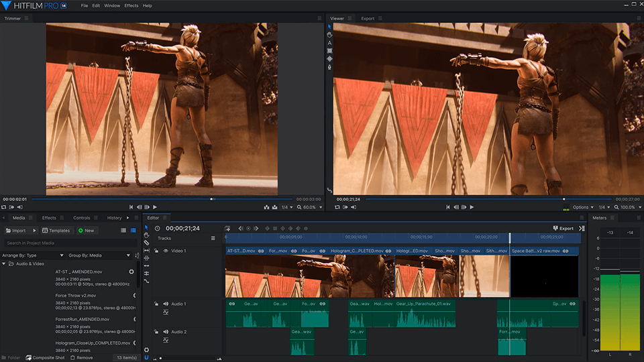Open the Window menu
The height and width of the screenshot is (362, 644).
click(112, 6)
